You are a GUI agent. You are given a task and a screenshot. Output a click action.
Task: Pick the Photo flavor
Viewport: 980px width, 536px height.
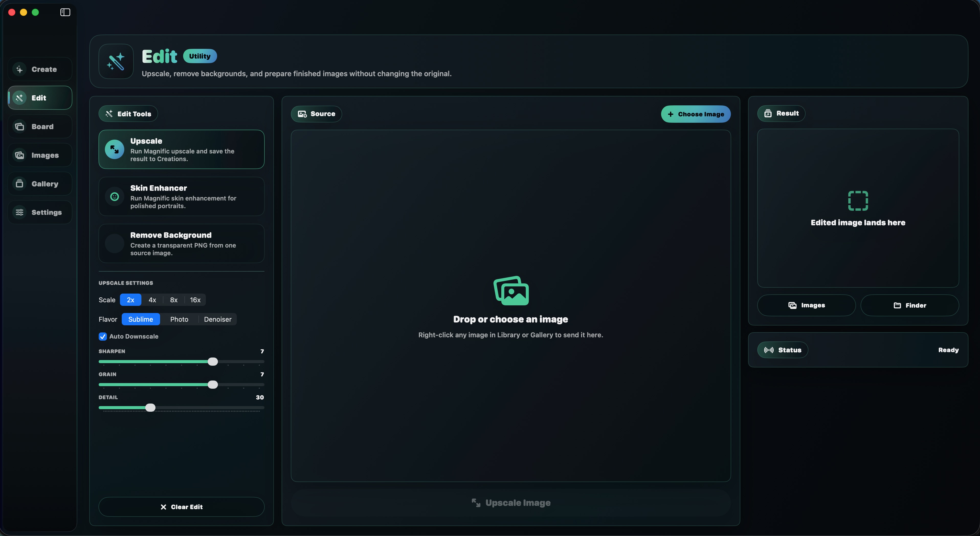pyautogui.click(x=179, y=319)
